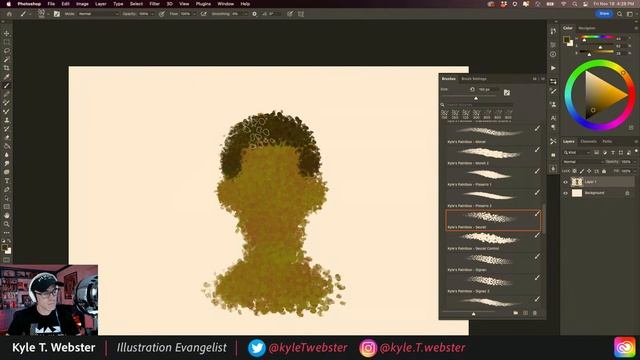640x360 pixels.
Task: Expand the Opacity slider arrow in options bar
Action: coord(152,14)
